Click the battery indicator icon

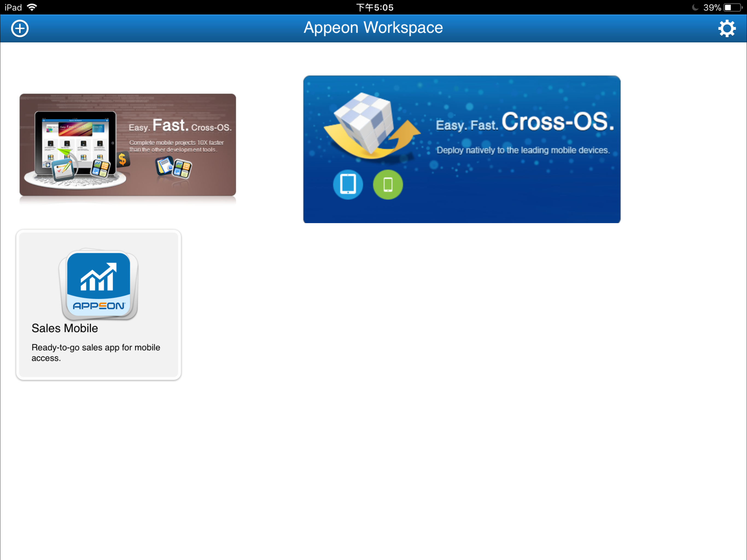(x=733, y=7)
